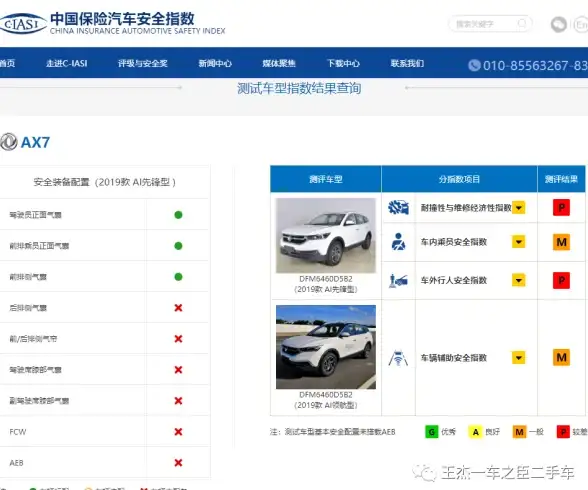Image resolution: width=588 pixels, height=490 pixels.
Task: Expand the 车外行人安全指数 dropdown arrow
Action: (x=519, y=280)
